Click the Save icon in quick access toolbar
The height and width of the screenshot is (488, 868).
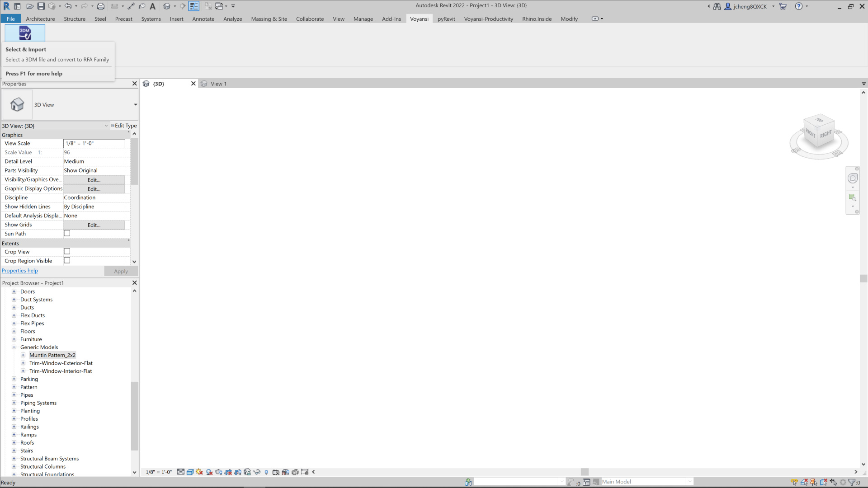pos(41,6)
